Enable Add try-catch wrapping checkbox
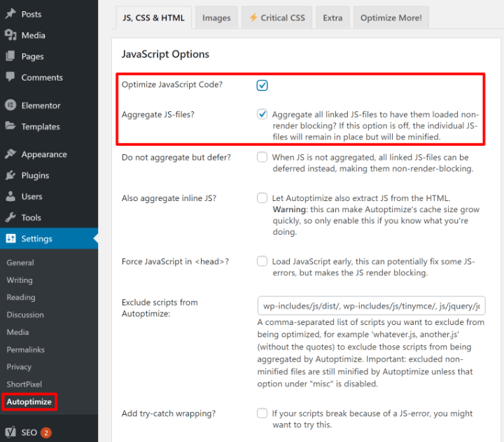 coord(262,413)
